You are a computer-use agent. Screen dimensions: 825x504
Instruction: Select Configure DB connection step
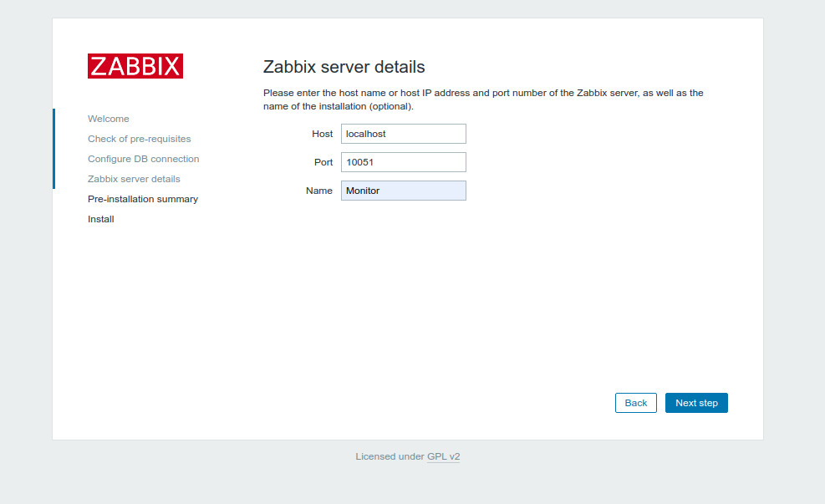click(x=144, y=159)
